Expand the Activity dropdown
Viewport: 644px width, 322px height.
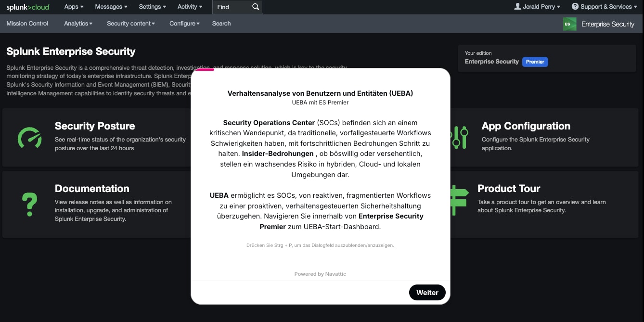[190, 7]
